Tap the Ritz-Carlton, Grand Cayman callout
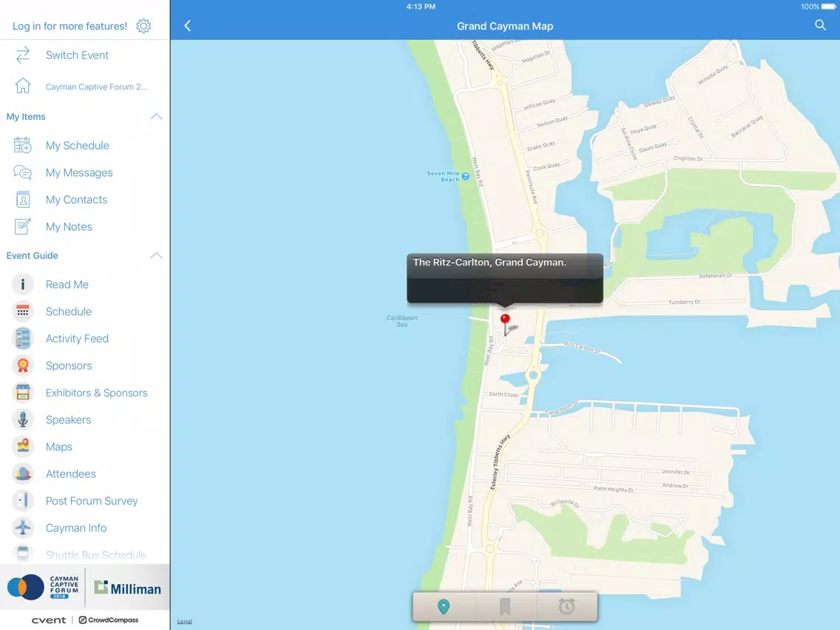840x630 pixels. tap(504, 278)
